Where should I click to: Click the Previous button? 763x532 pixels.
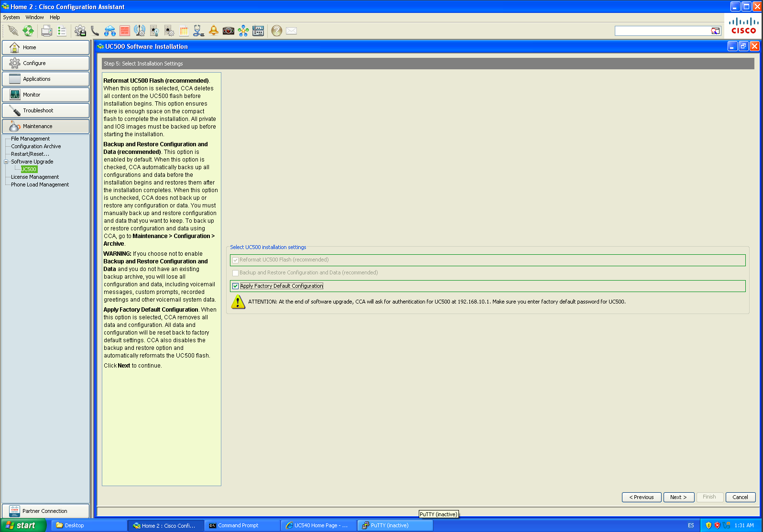642,497
